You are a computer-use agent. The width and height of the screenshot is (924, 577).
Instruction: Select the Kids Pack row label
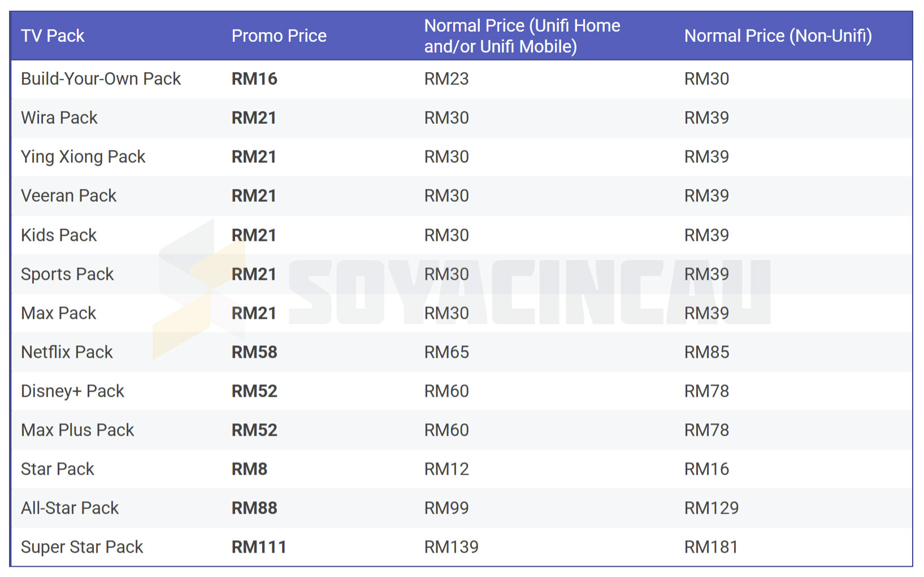pos(59,235)
